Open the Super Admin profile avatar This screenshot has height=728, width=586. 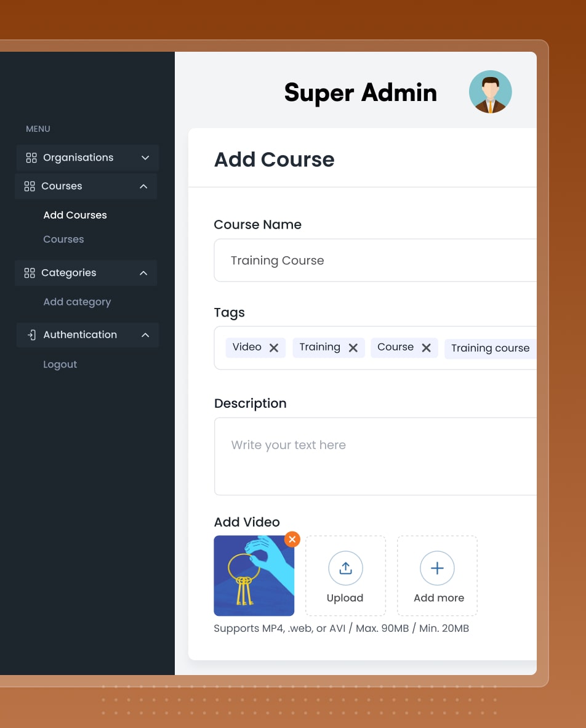click(x=490, y=92)
